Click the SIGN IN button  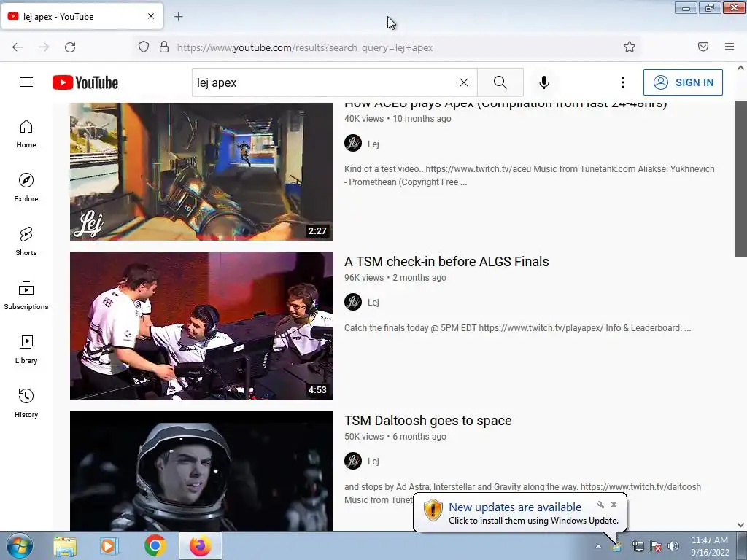point(683,82)
